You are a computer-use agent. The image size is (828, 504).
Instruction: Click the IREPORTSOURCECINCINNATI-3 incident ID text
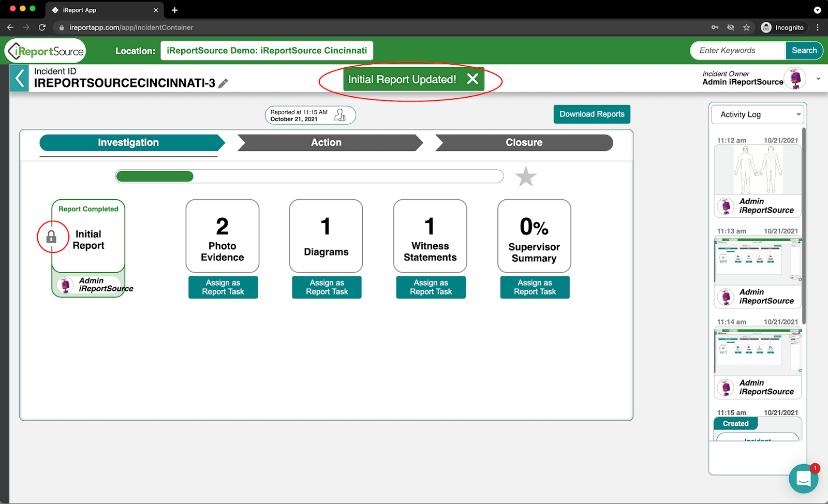click(x=125, y=83)
